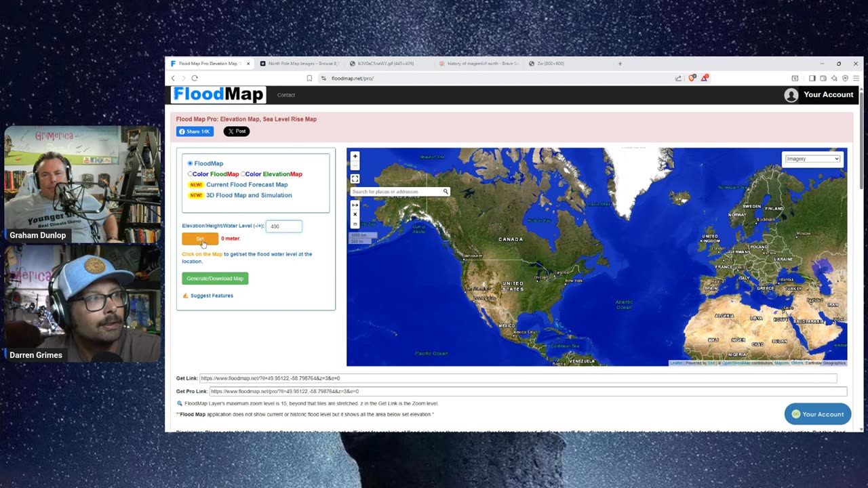The width and height of the screenshot is (868, 488).
Task: Reload the floodmap.net page
Action: click(x=195, y=78)
